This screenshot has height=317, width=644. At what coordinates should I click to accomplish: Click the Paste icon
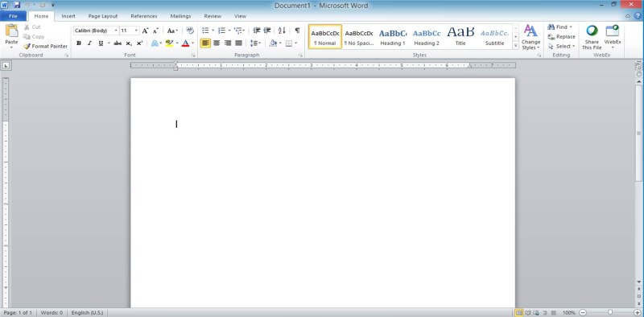point(11,31)
